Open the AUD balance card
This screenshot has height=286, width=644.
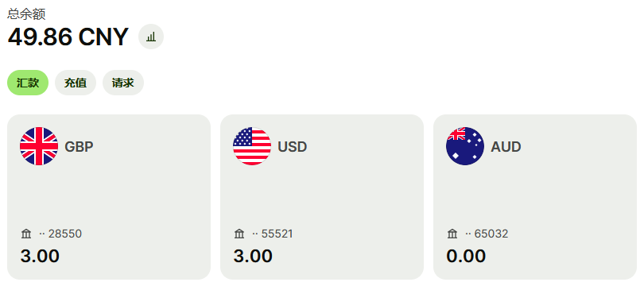535,197
